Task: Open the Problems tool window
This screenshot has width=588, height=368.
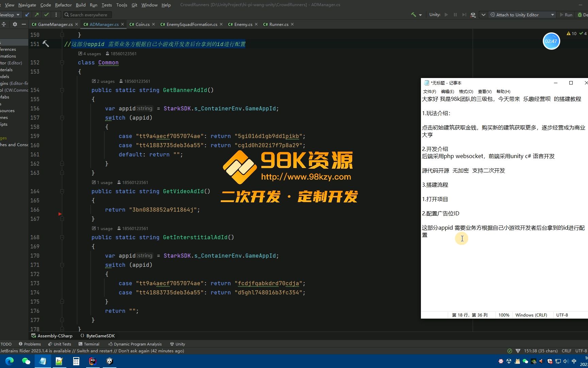Action: [33, 344]
